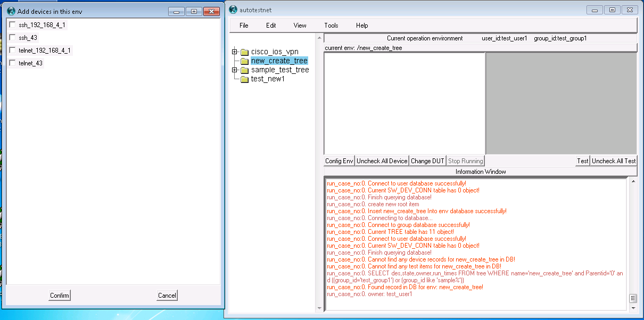Viewport: 644px width, 320px height.
Task: Click the new_create_tree folder icon
Action: click(244, 61)
